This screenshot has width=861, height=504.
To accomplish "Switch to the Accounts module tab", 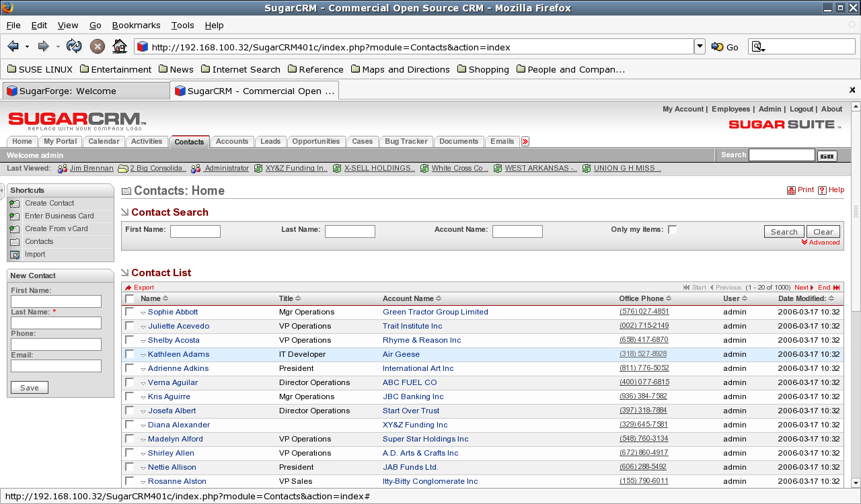I will tap(232, 141).
